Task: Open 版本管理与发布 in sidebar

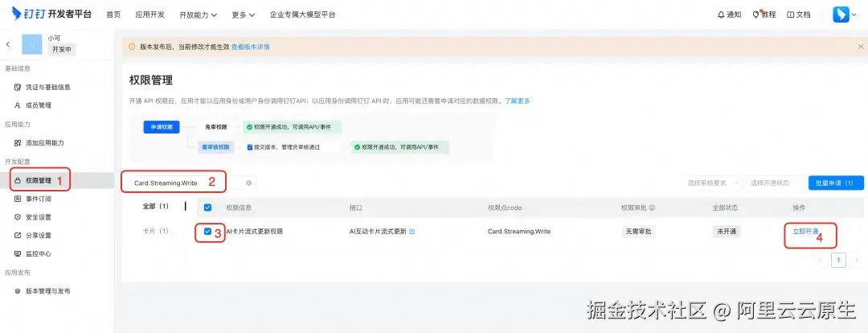Action: click(42, 291)
